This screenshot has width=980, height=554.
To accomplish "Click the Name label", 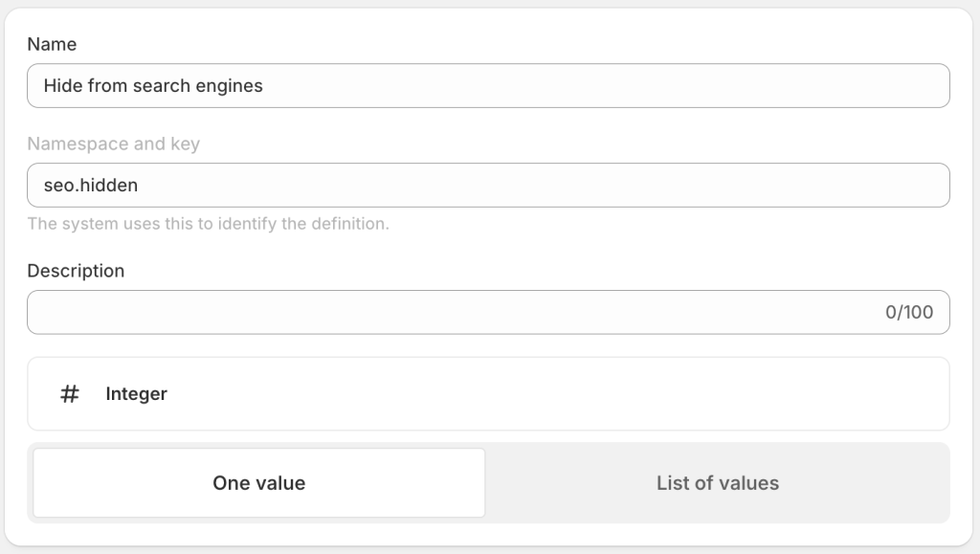I will (52, 44).
